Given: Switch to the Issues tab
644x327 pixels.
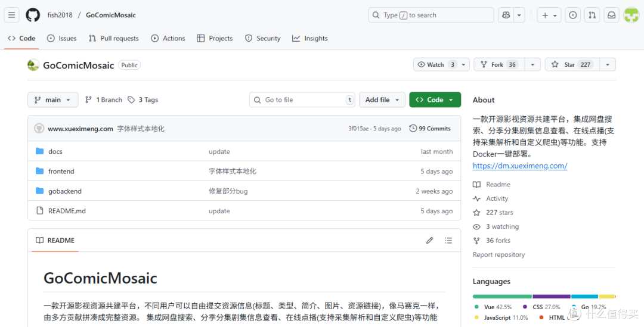Looking at the screenshot, I should coord(62,38).
